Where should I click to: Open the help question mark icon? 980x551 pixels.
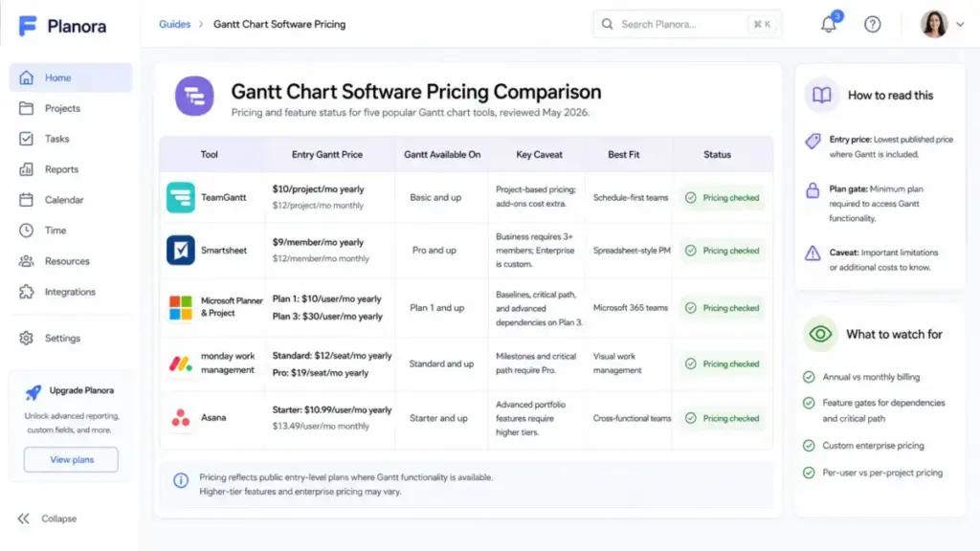(x=873, y=24)
